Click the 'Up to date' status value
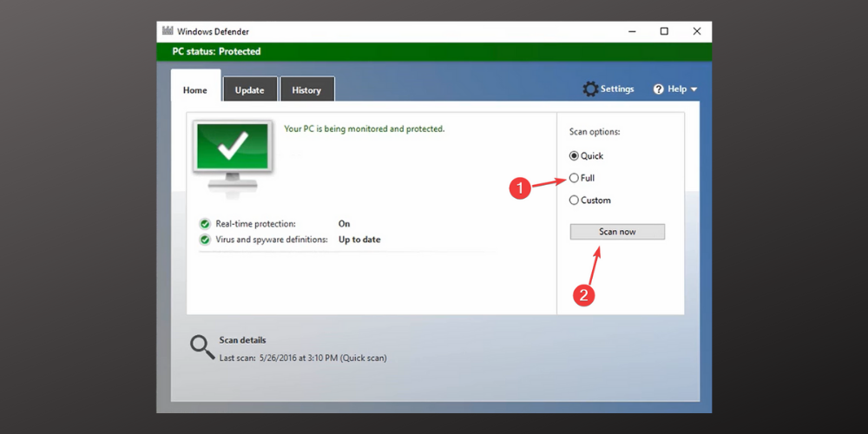Image resolution: width=868 pixels, height=434 pixels. point(359,240)
